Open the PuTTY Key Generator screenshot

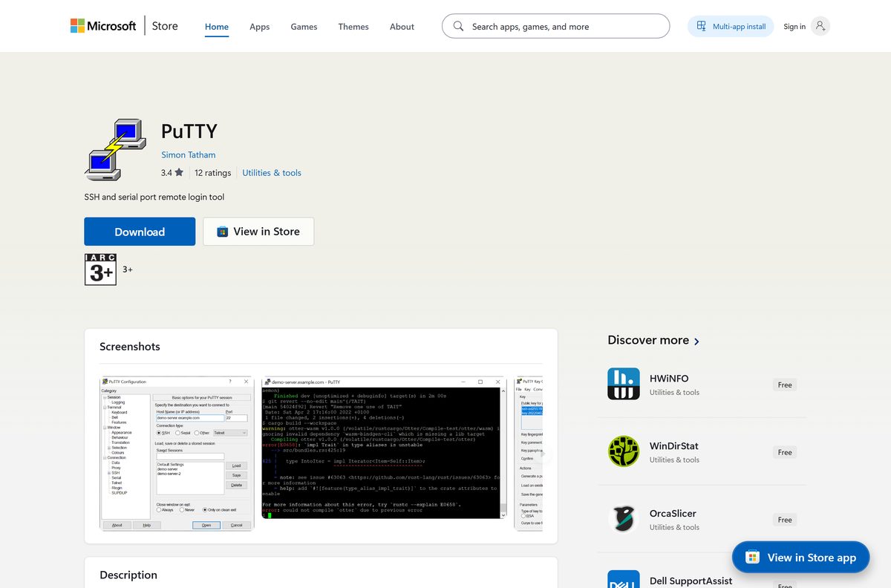pyautogui.click(x=529, y=453)
